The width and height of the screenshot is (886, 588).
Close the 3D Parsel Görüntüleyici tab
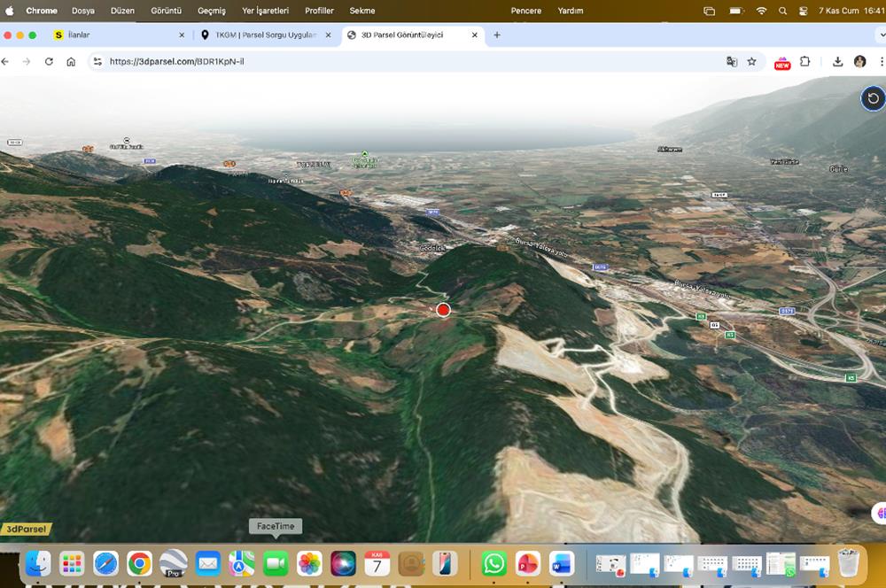[475, 35]
